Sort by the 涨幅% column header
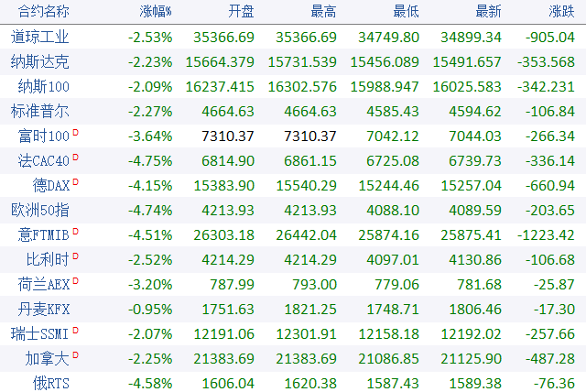The image size is (586, 392). [x=154, y=13]
